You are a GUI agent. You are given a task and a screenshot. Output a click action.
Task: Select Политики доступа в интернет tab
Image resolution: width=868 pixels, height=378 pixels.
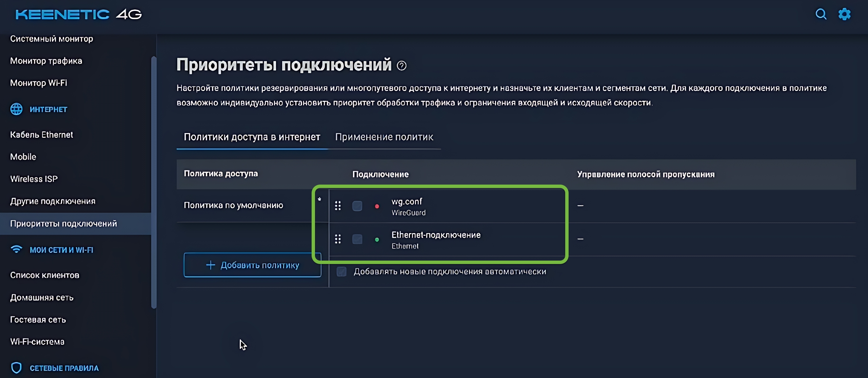point(252,137)
